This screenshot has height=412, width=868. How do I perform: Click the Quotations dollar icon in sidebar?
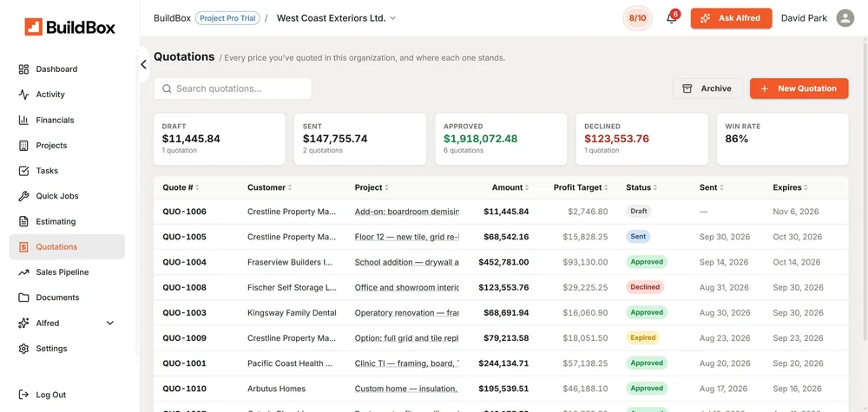[x=23, y=246]
